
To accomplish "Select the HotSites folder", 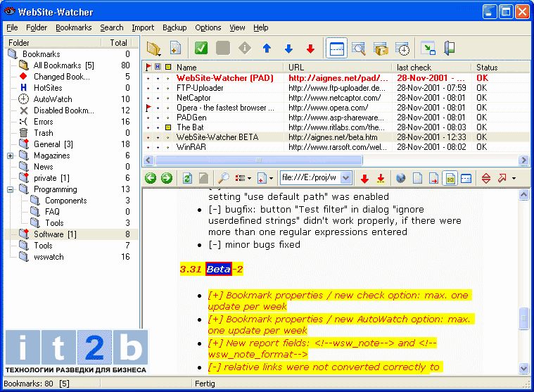I will point(48,88).
